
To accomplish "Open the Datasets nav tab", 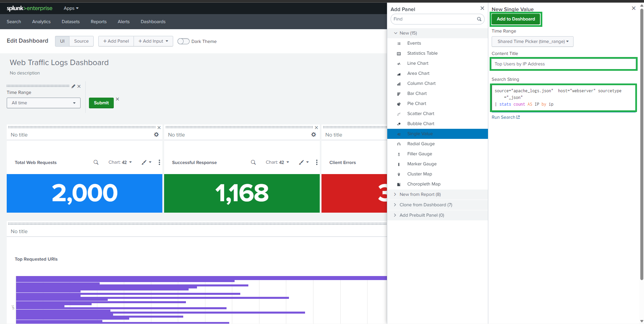I will coord(71,22).
